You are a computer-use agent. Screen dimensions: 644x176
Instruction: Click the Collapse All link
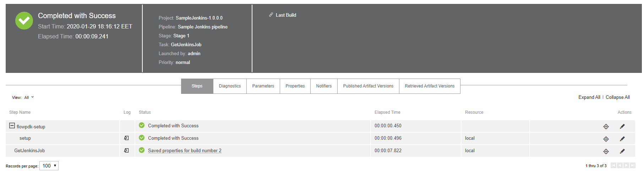tap(618, 97)
